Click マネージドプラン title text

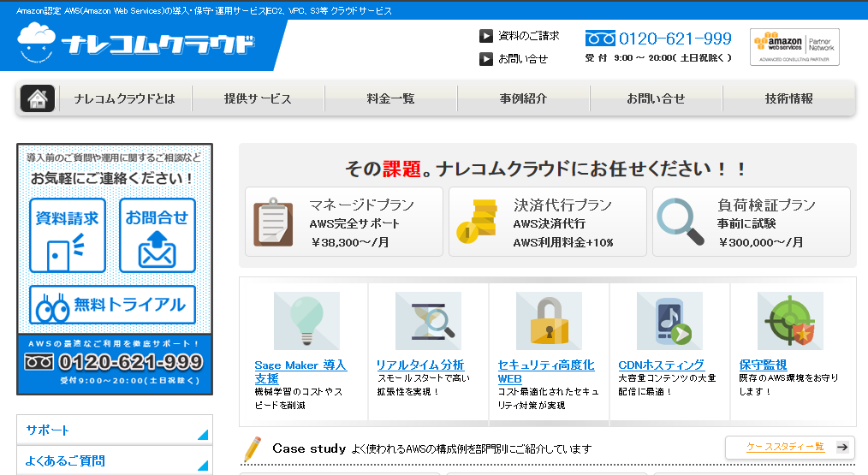(x=361, y=205)
